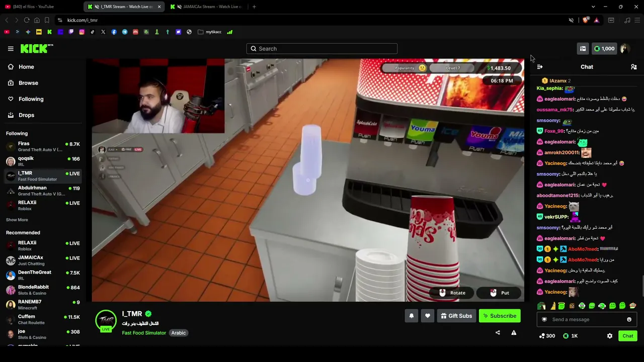The height and width of the screenshot is (362, 644).
Task: Close the I_TMR Stream tab
Action: tap(159, 7)
